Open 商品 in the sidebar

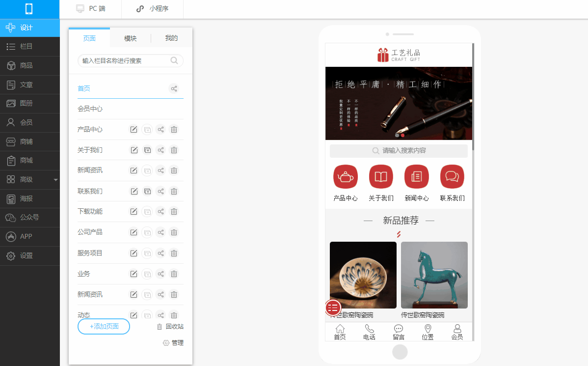(29, 66)
